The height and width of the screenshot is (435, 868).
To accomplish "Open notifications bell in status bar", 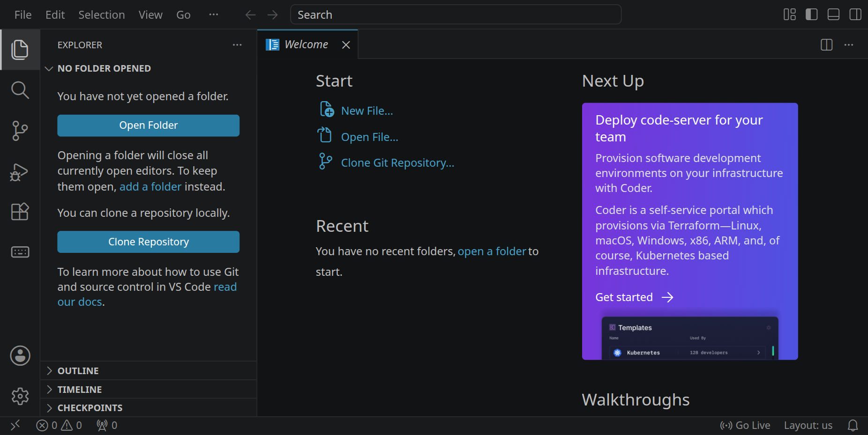I will click(853, 425).
